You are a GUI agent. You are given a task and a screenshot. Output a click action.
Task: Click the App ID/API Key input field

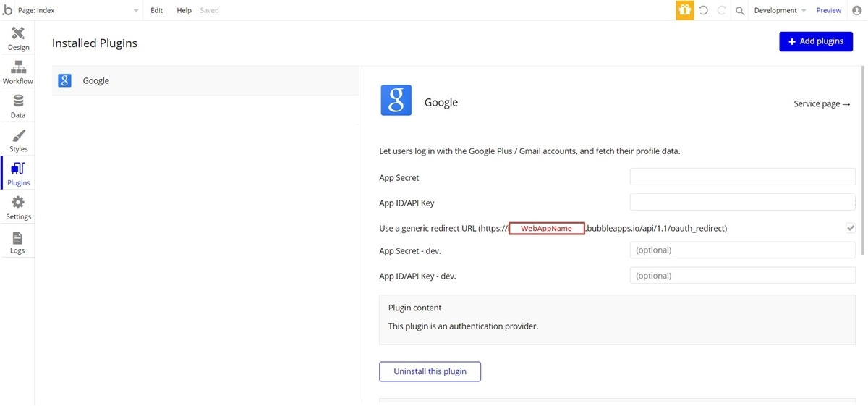[743, 202]
